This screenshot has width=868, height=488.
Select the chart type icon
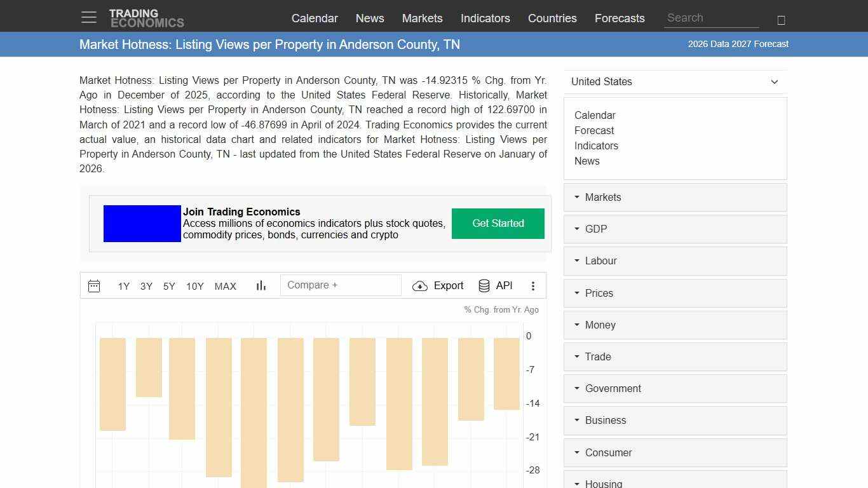coord(261,286)
